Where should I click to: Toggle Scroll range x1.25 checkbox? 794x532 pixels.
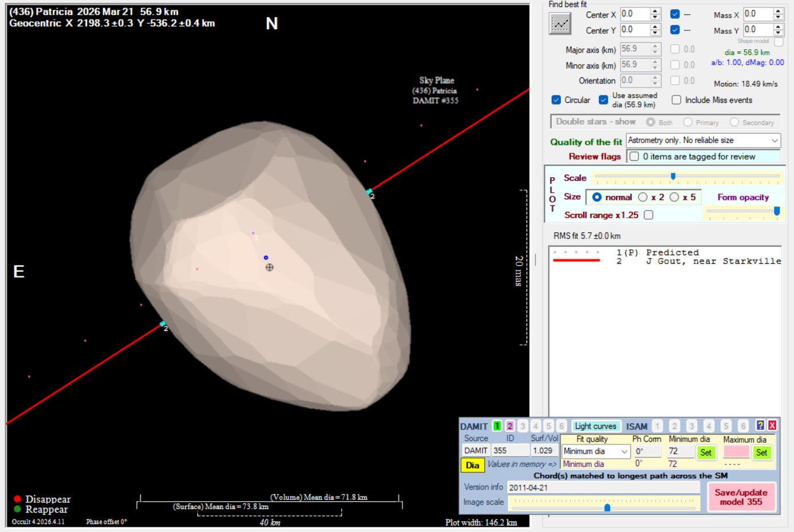[x=648, y=215]
